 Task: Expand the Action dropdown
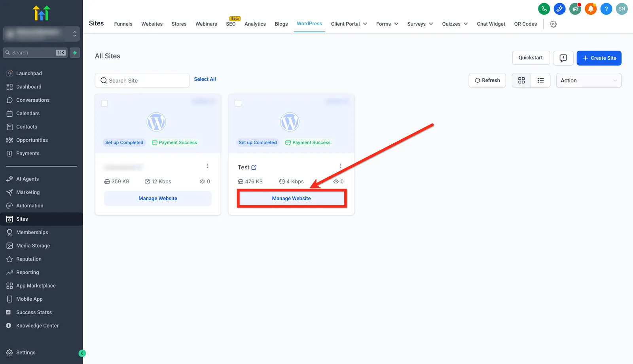click(x=589, y=80)
